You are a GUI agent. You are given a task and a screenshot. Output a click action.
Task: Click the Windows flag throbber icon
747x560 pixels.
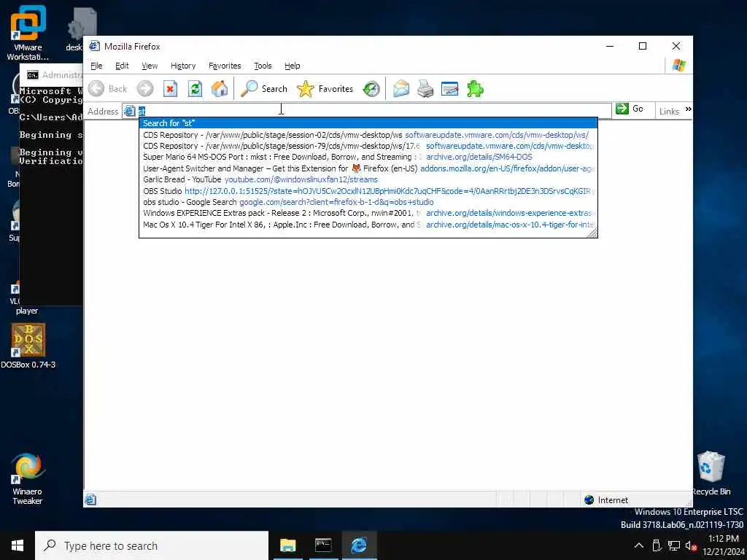679,65
